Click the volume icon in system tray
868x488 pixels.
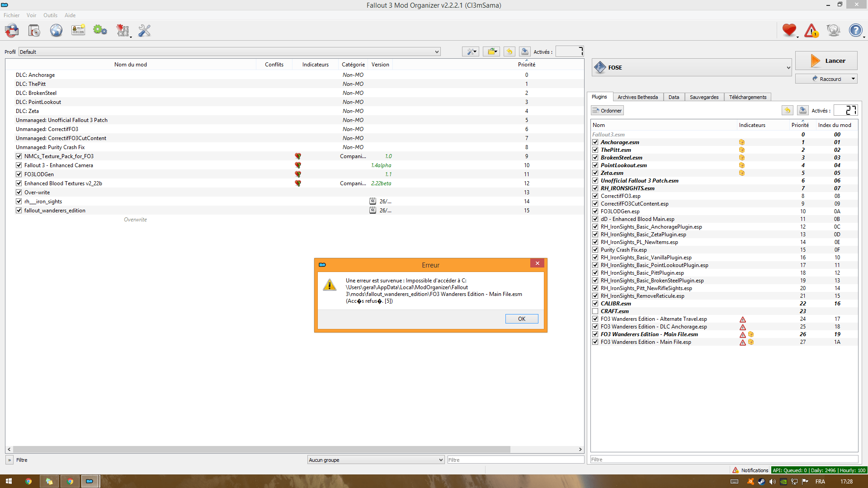click(772, 482)
